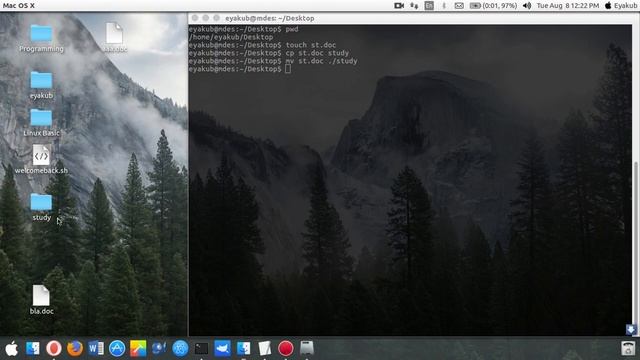Select the study folder on desktop
This screenshot has height=360, width=640.
(x=41, y=207)
